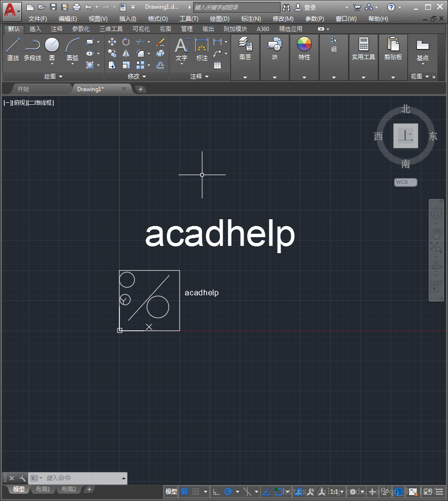Click the Open file icon
This screenshot has width=448, height=501.
(x=42, y=7)
